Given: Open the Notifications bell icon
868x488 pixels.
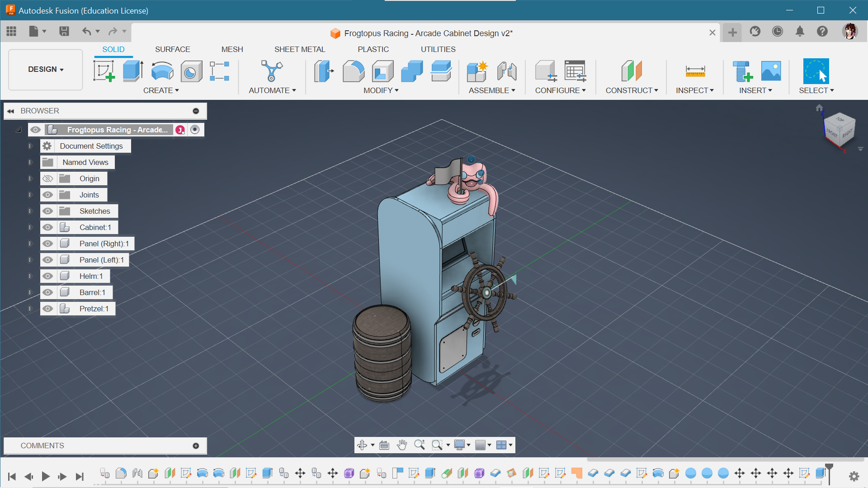Looking at the screenshot, I should (800, 31).
